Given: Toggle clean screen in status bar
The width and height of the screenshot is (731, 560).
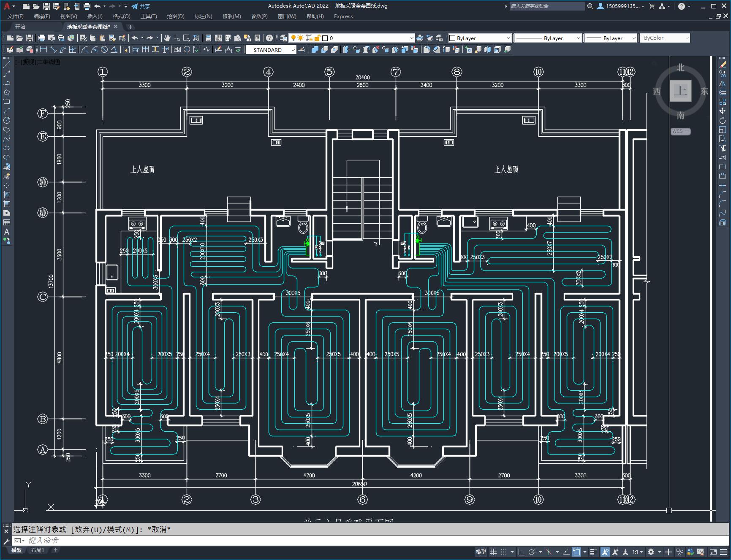Looking at the screenshot, I should click(x=713, y=552).
